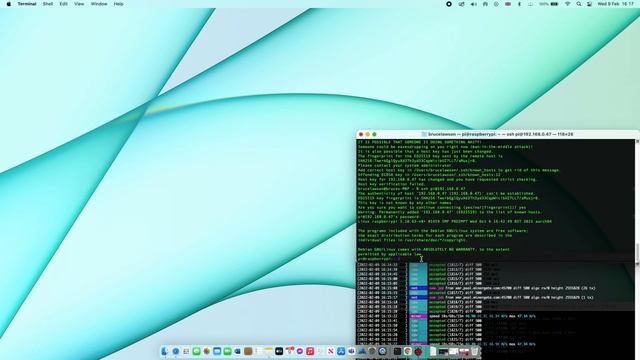Open Finder from the Dock

point(164,351)
